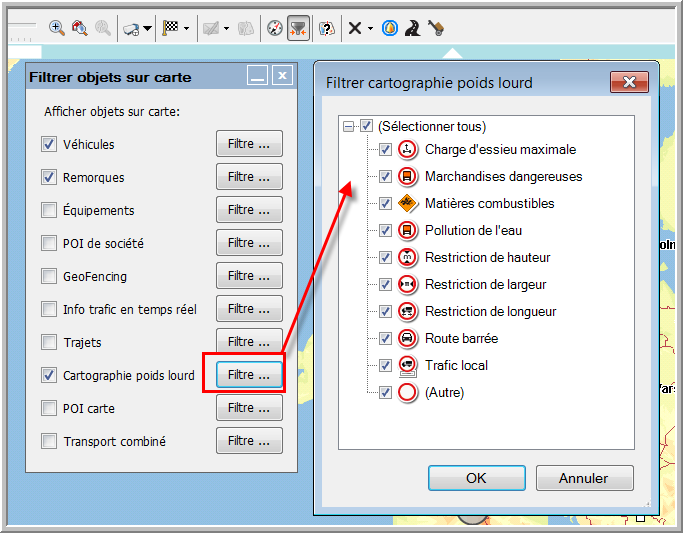Uncheck Marchandises dangereuses checkbox

point(385,177)
